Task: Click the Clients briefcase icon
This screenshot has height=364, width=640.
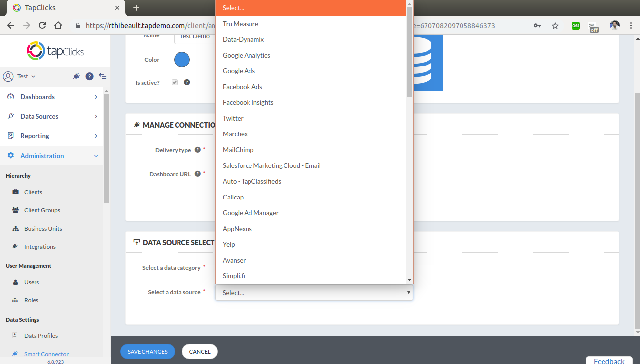Action: [x=15, y=192]
